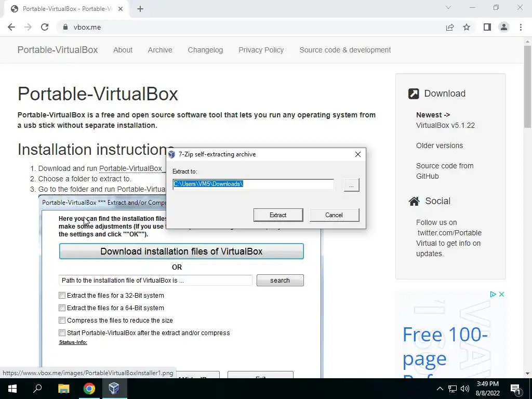Image resolution: width=532 pixels, height=399 pixels.
Task: Reload the vbox.me page
Action: coord(45,27)
